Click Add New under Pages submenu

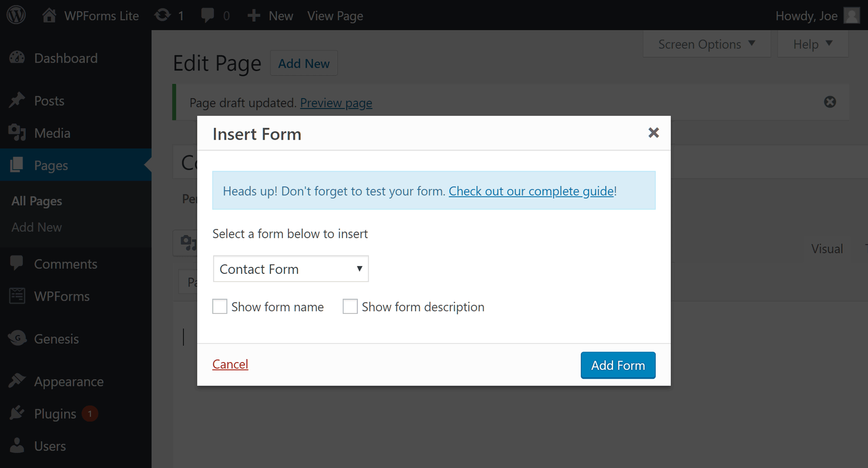(37, 227)
